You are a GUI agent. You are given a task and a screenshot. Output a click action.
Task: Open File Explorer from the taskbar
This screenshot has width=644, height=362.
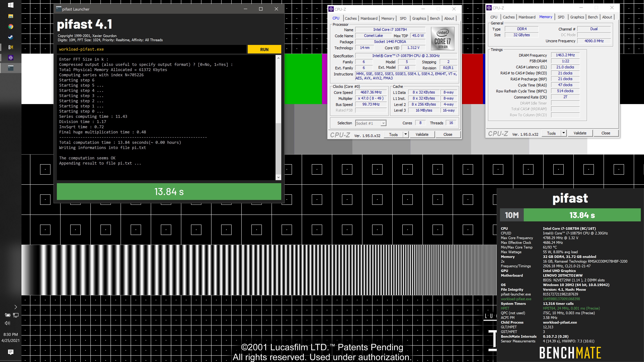[x=11, y=16]
